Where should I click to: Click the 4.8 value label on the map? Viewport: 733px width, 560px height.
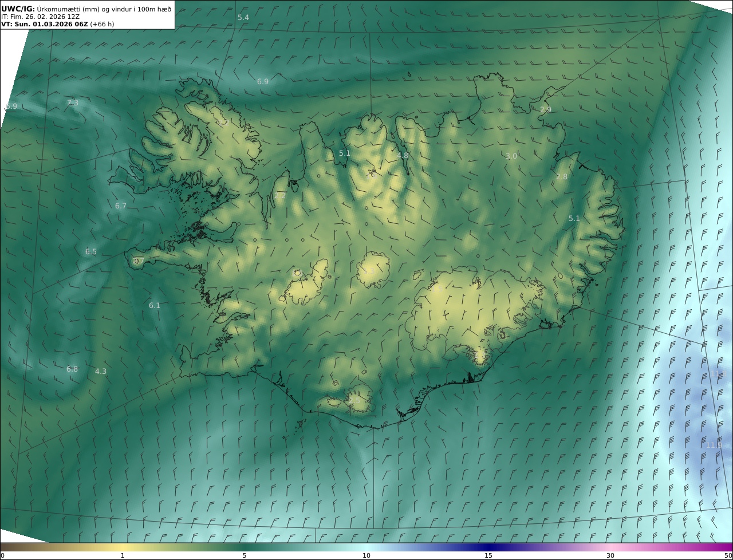click(403, 156)
